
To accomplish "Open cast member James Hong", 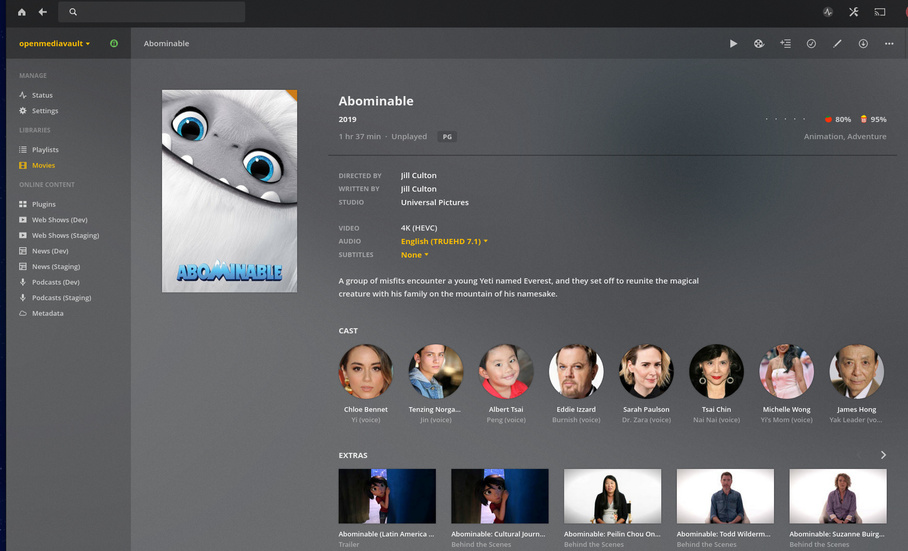I will point(856,372).
